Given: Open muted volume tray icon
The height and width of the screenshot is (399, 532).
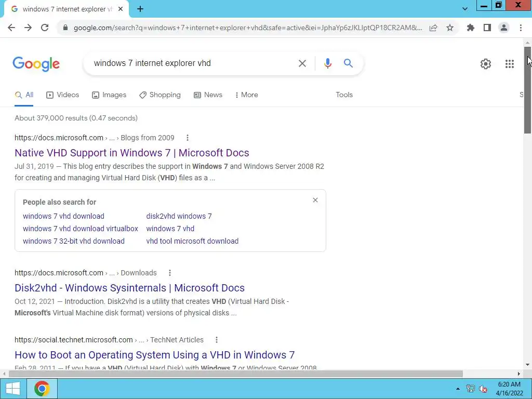Looking at the screenshot, I should click(x=483, y=389).
